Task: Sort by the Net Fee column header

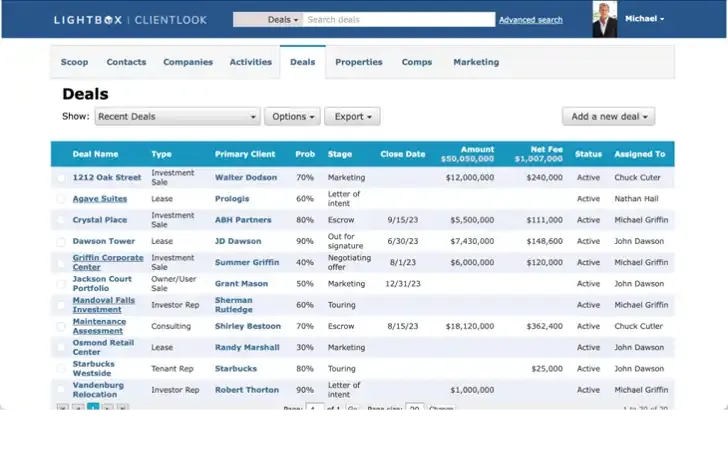Action: click(x=546, y=150)
